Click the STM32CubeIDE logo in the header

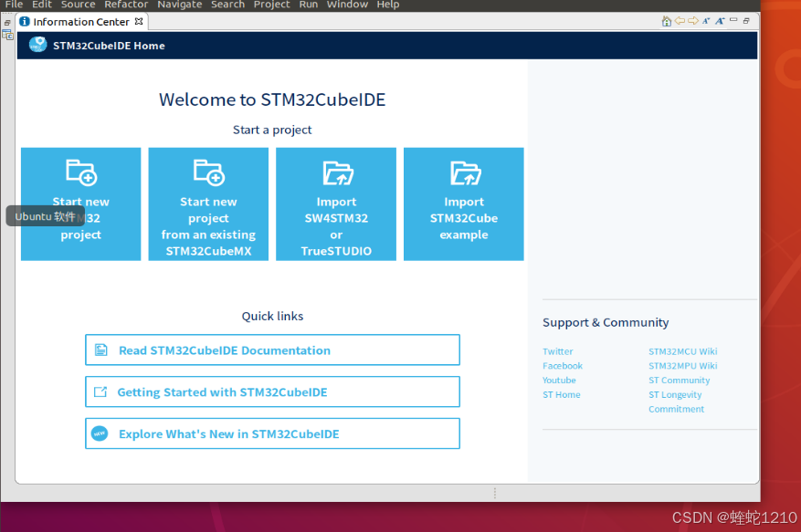37,45
